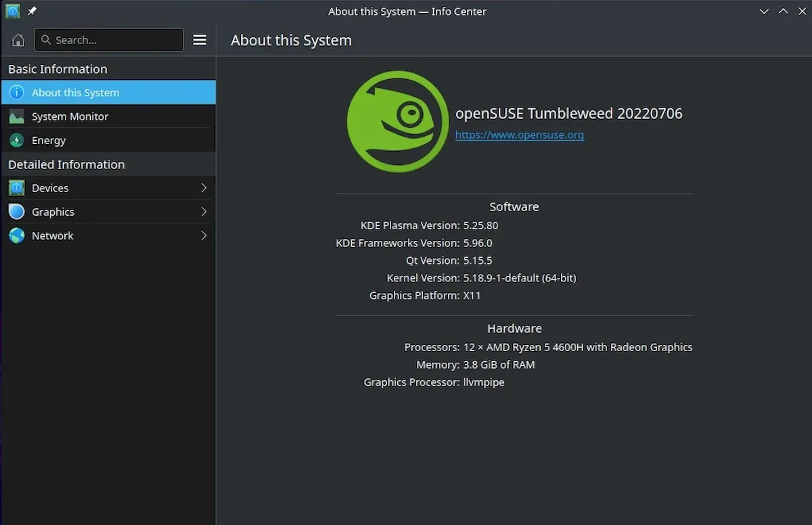The width and height of the screenshot is (812, 525).
Task: Click the Search input field
Action: coord(109,40)
